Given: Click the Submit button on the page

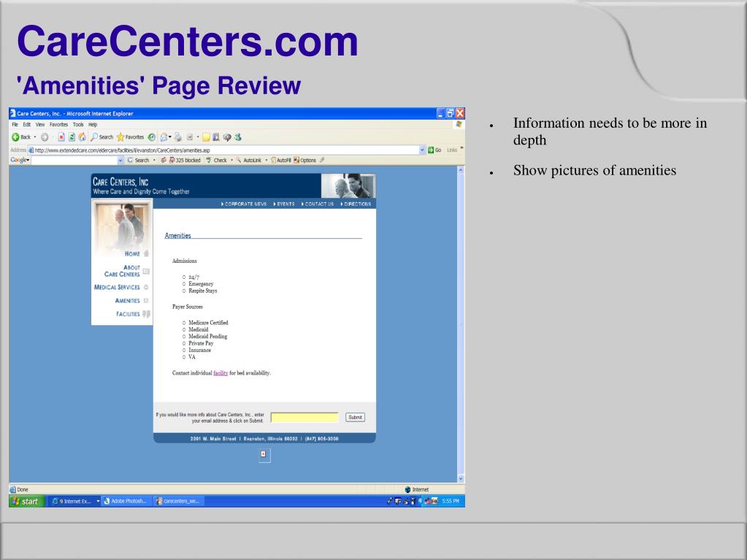Looking at the screenshot, I should (x=355, y=417).
